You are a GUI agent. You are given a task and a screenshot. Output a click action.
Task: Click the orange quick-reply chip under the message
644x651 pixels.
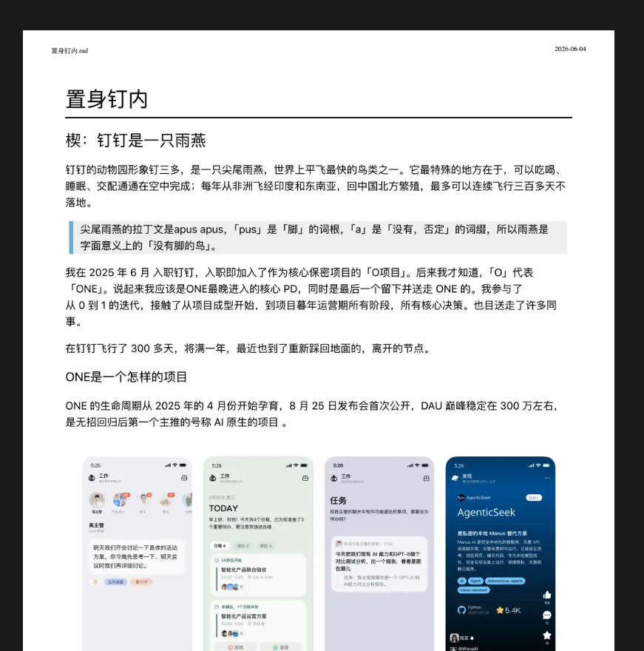pyautogui.click(x=141, y=582)
